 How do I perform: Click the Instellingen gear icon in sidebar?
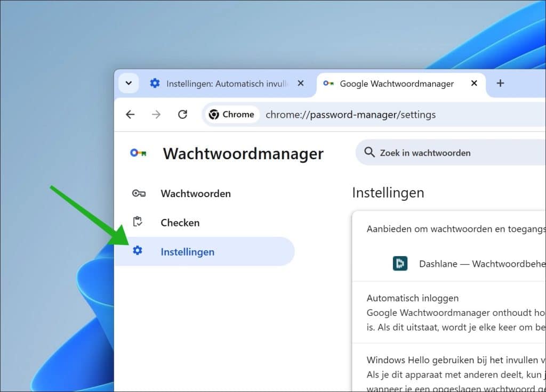(138, 250)
